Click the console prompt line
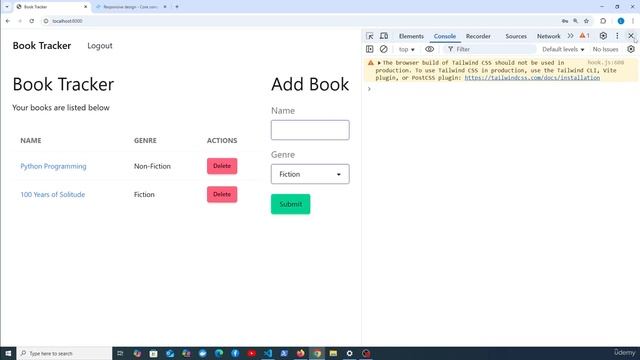The width and height of the screenshot is (640, 360). tap(501, 89)
